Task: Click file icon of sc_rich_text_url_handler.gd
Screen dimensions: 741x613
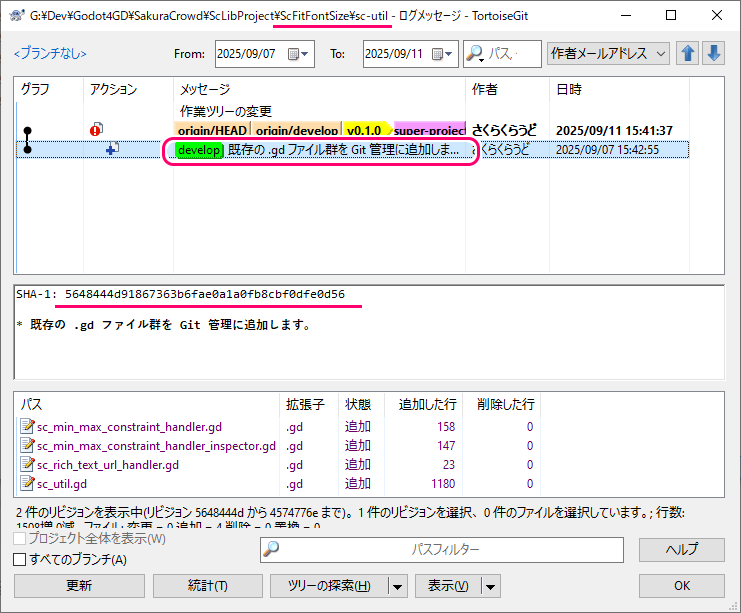Action: [27, 465]
